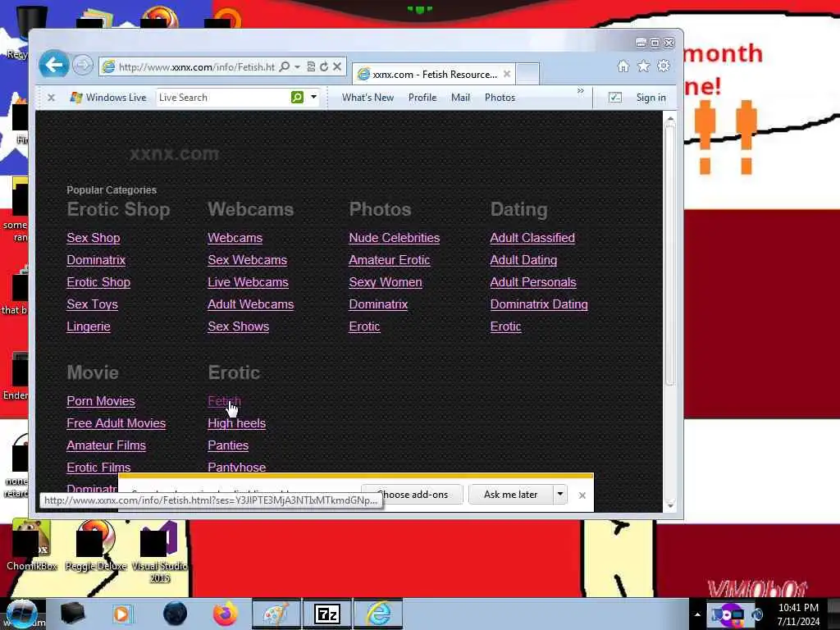Expand the Ask me later dropdown arrow
840x630 pixels.
tap(559, 494)
